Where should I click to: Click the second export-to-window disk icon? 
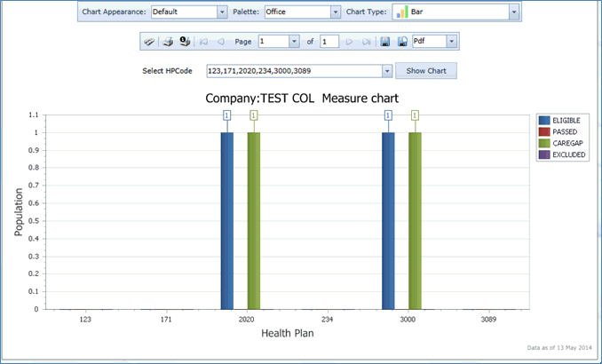[402, 41]
